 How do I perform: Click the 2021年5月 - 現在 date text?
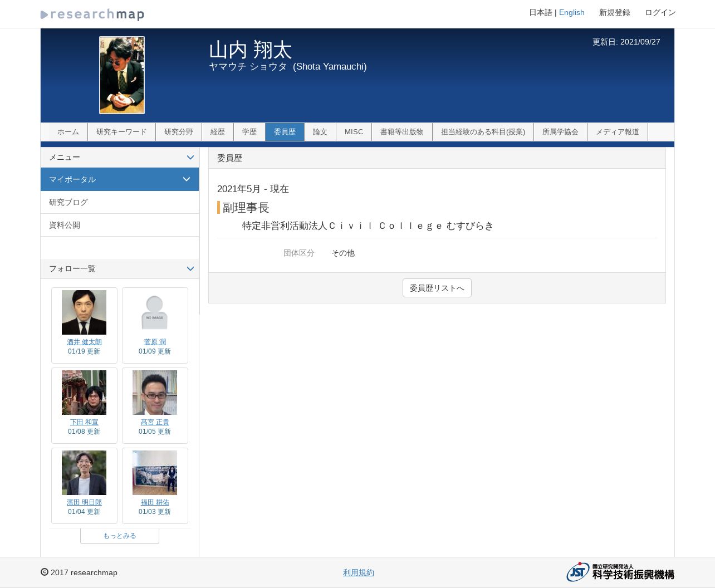(x=253, y=189)
